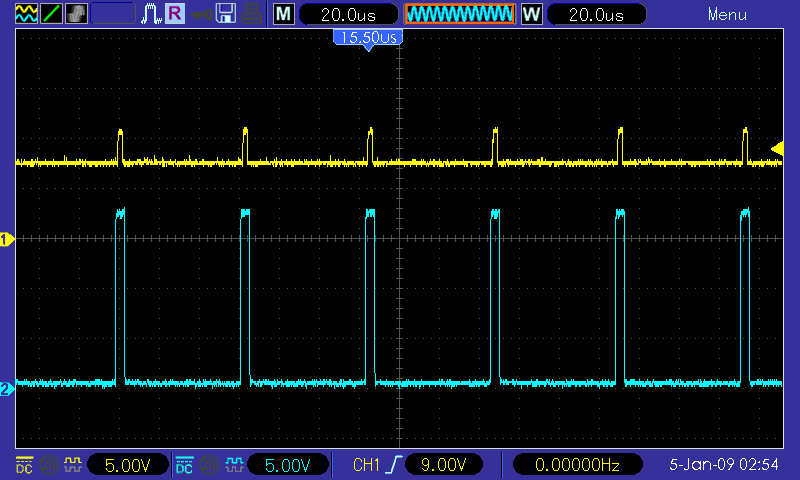800x480 pixels.
Task: Click the cyan channel 2 ground marker
Action: (x=7, y=389)
